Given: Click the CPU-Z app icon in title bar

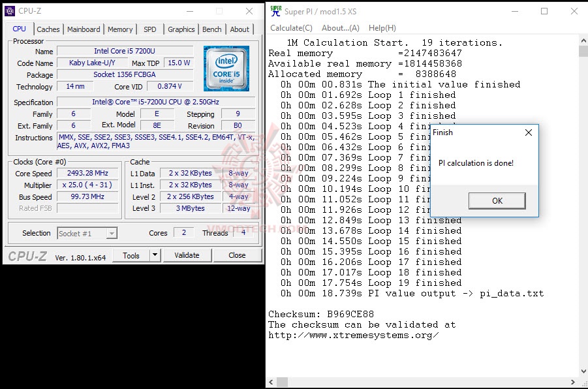Looking at the screenshot, I should click(10, 11).
